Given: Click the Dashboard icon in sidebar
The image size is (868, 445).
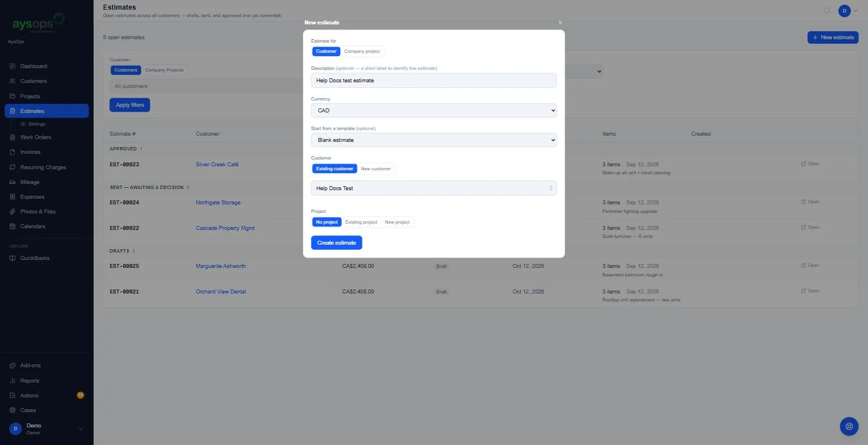Looking at the screenshot, I should point(12,66).
